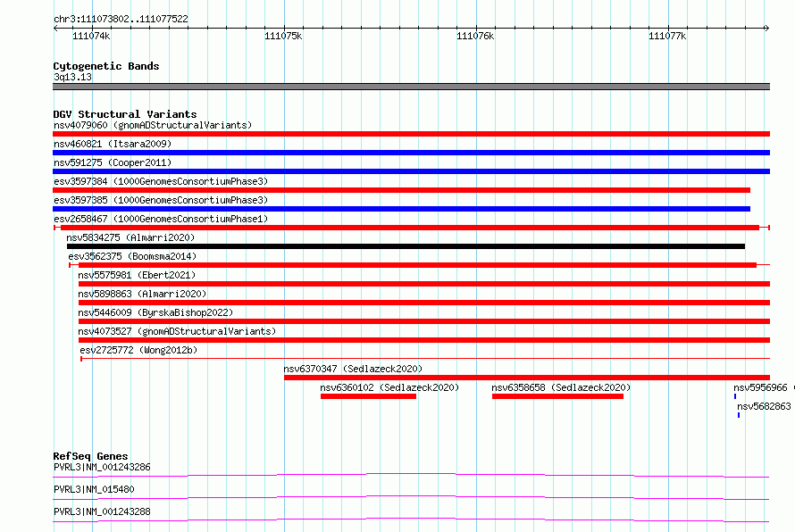Select the nsv5898863 (Almarri2020) label

click(142, 294)
